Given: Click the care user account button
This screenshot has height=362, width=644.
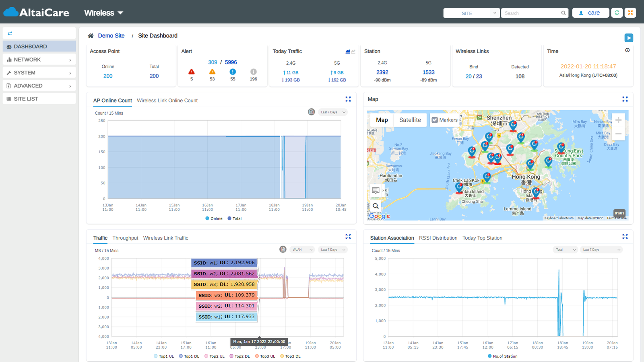Looking at the screenshot, I should pyautogui.click(x=590, y=13).
